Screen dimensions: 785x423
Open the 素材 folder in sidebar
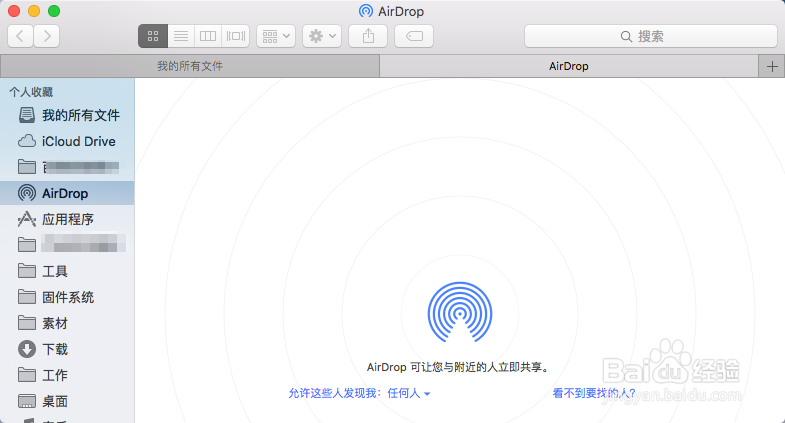pyautogui.click(x=67, y=323)
